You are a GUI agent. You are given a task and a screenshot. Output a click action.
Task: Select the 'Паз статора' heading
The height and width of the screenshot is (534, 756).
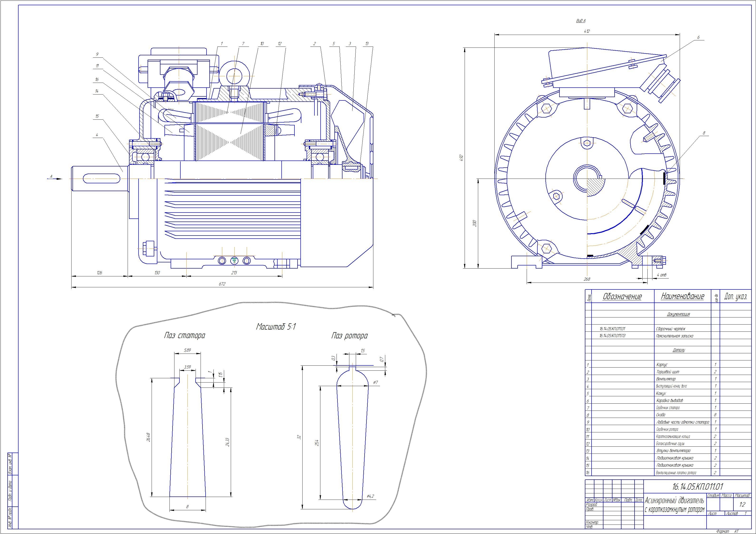(x=184, y=336)
